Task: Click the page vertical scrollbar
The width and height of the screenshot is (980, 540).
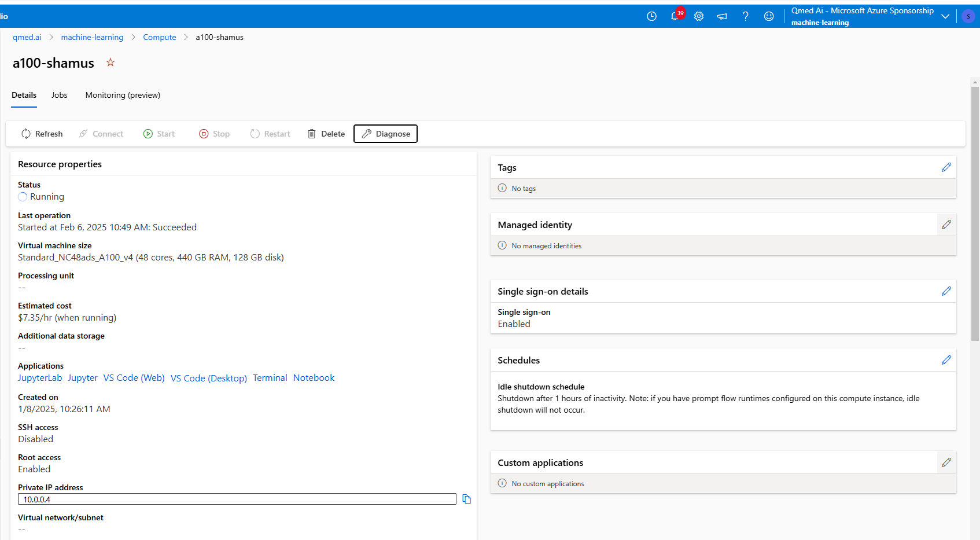Action: click(x=975, y=214)
